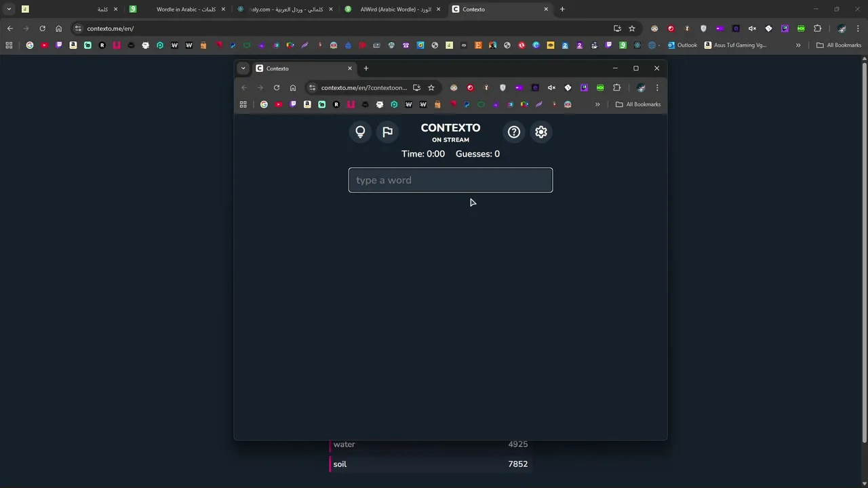Image resolution: width=868 pixels, height=488 pixels.
Task: Close the AlWird tab in back window
Action: [x=438, y=9]
